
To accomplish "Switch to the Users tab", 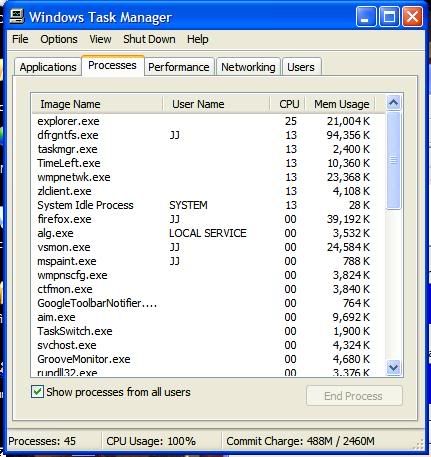I will [301, 67].
